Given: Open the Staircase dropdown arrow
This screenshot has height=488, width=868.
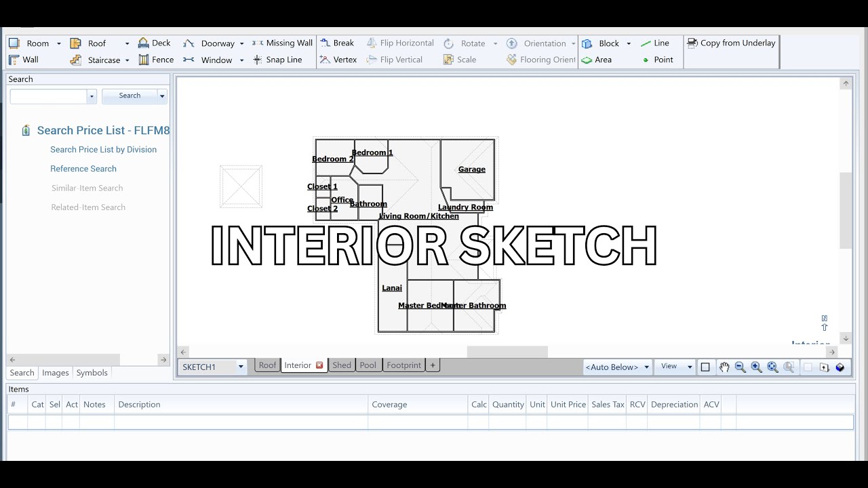Looking at the screenshot, I should [x=127, y=60].
